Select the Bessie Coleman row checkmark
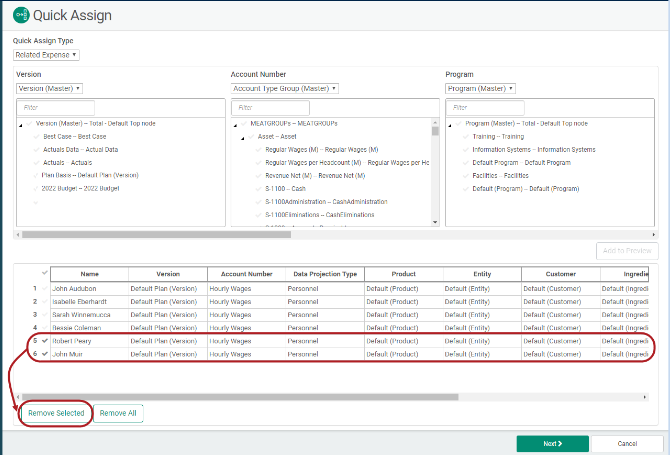Screen dimensions: 672x455 click(x=45, y=328)
